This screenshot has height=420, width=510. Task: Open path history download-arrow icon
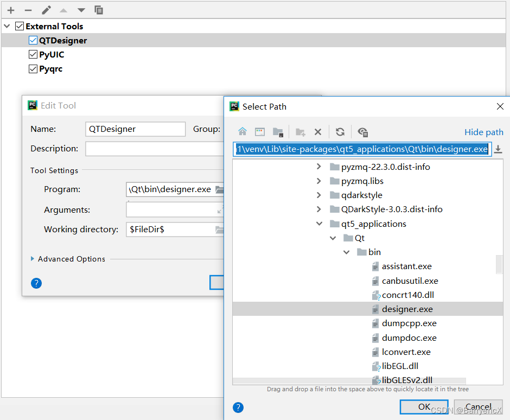click(x=498, y=149)
